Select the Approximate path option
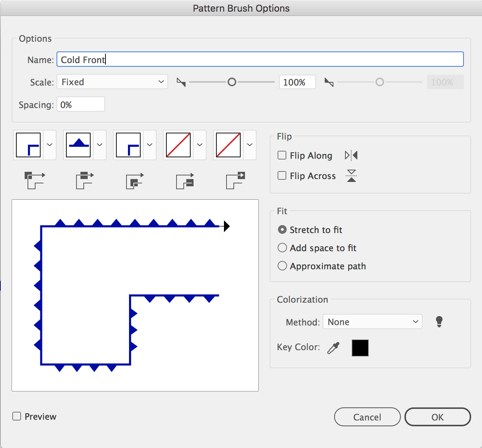This screenshot has height=448, width=482. click(x=282, y=266)
